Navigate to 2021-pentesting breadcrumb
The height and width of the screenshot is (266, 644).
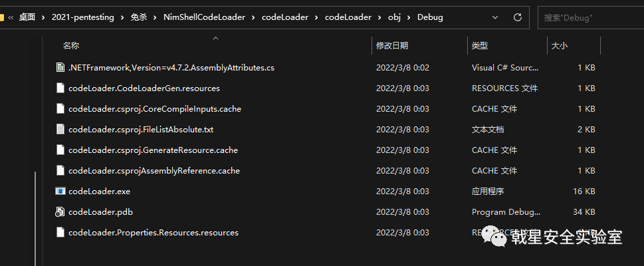point(83,17)
